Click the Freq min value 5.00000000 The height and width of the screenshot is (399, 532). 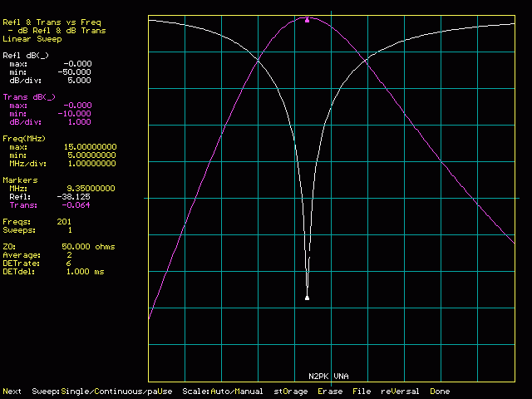tap(92, 155)
